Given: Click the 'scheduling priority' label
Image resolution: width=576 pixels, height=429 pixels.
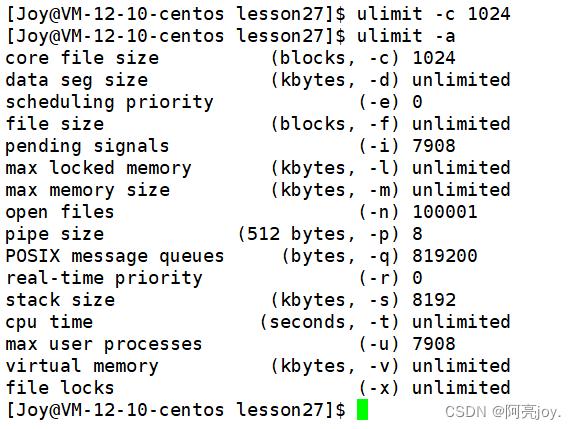Looking at the screenshot, I should point(109,102).
